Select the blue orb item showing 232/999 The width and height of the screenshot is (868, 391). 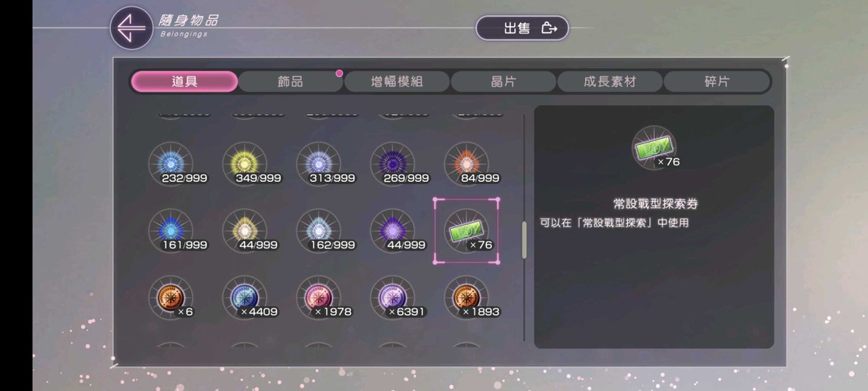(x=171, y=164)
